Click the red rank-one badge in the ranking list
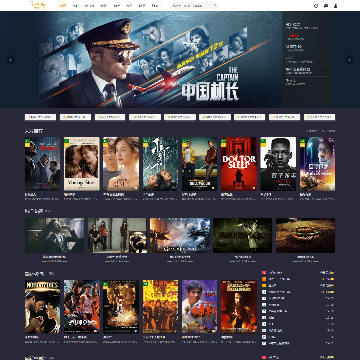Screen dimensions: 360x360 click(x=264, y=273)
